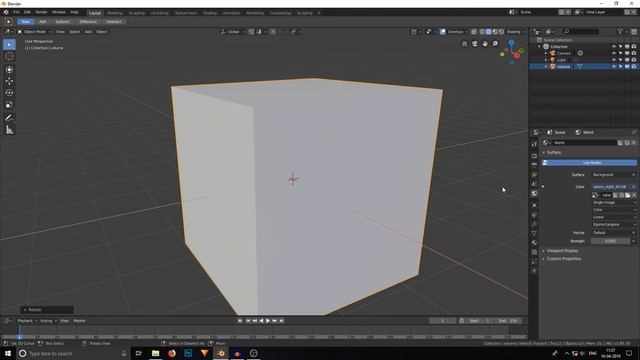Select the Cursor tool in toolbar
This screenshot has width=640, height=360.
(9, 56)
